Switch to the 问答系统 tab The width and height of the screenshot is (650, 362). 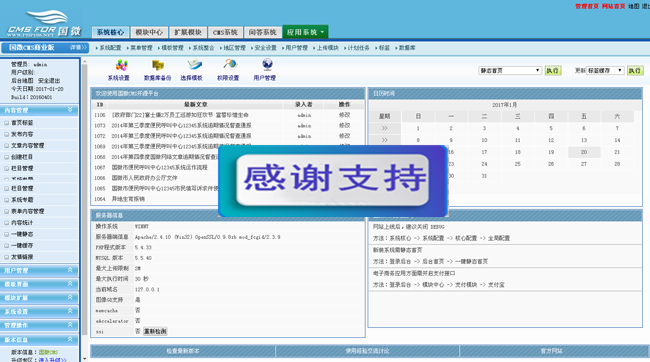coord(262,32)
